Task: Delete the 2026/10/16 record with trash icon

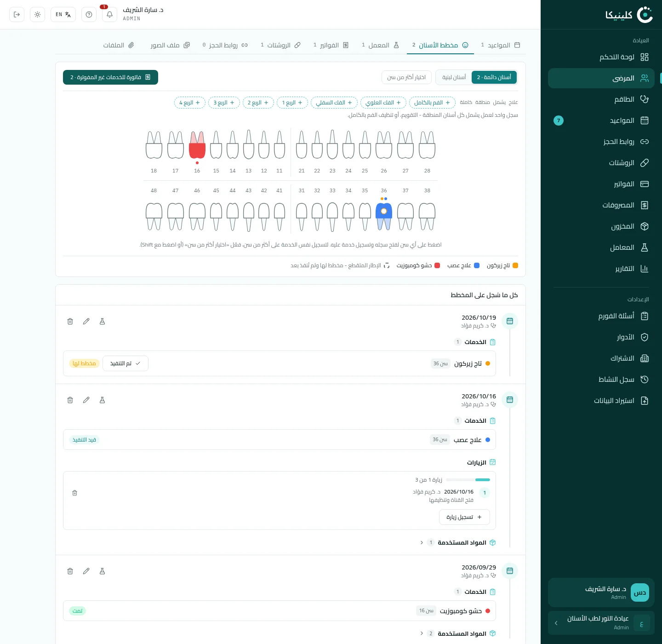Action: [70, 400]
